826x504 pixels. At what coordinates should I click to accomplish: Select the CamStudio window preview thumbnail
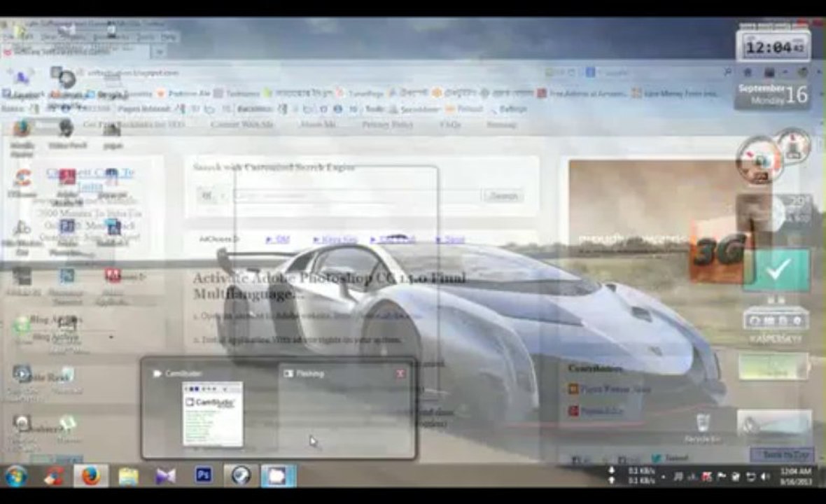(x=212, y=414)
